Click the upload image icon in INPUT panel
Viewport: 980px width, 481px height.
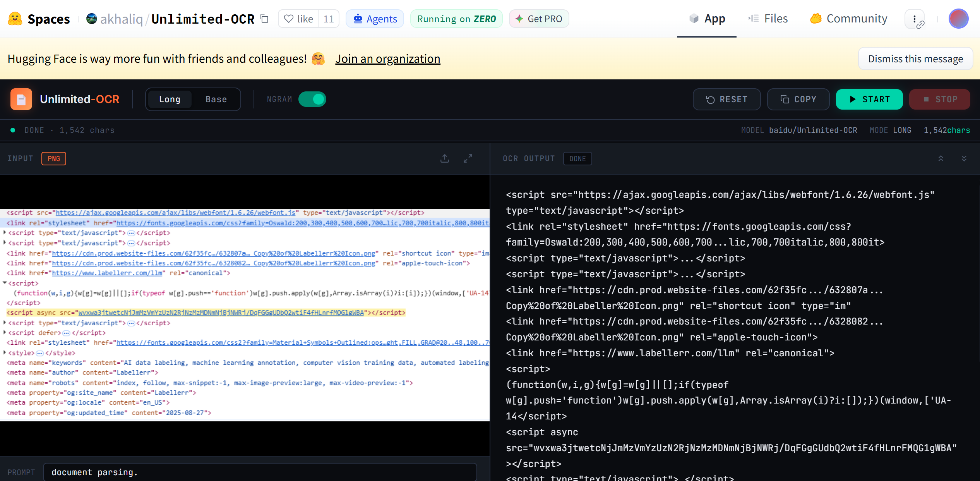[445, 158]
